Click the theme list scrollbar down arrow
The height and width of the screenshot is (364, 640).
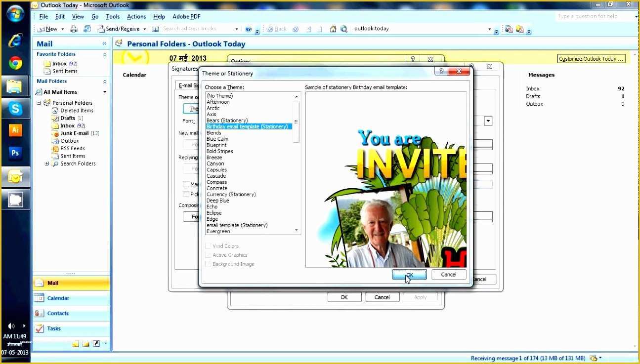297,230
